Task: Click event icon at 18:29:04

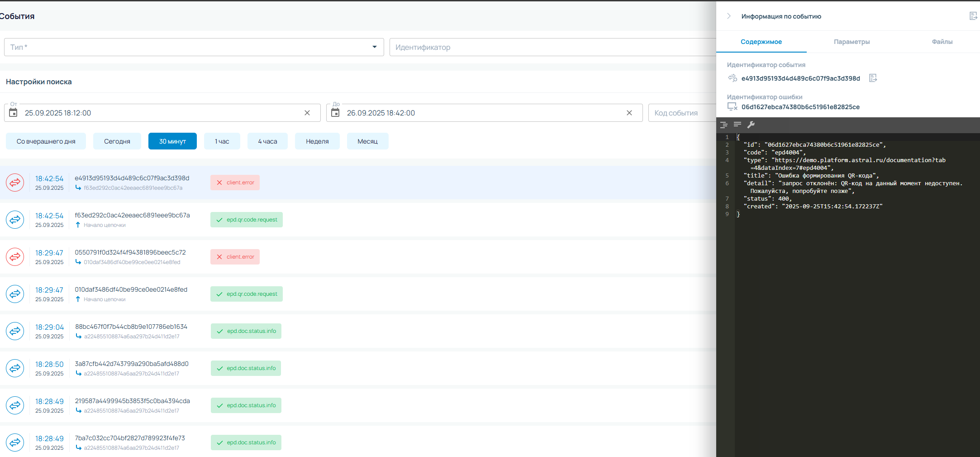Action: pyautogui.click(x=15, y=331)
